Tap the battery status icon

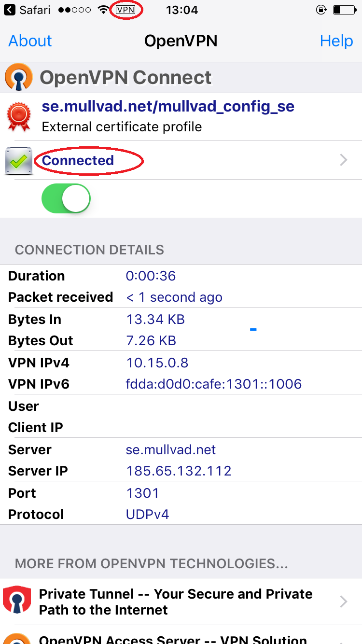pyautogui.click(x=344, y=10)
